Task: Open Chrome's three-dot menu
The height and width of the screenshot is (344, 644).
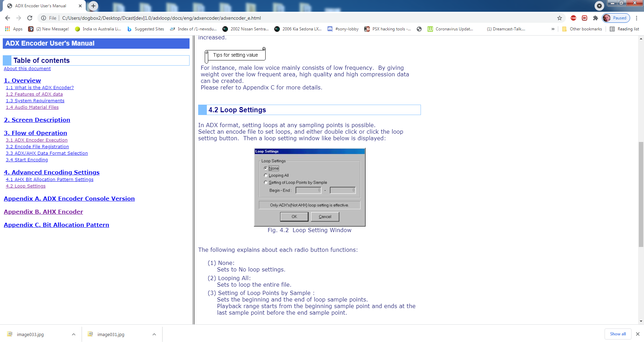Action: (637, 18)
